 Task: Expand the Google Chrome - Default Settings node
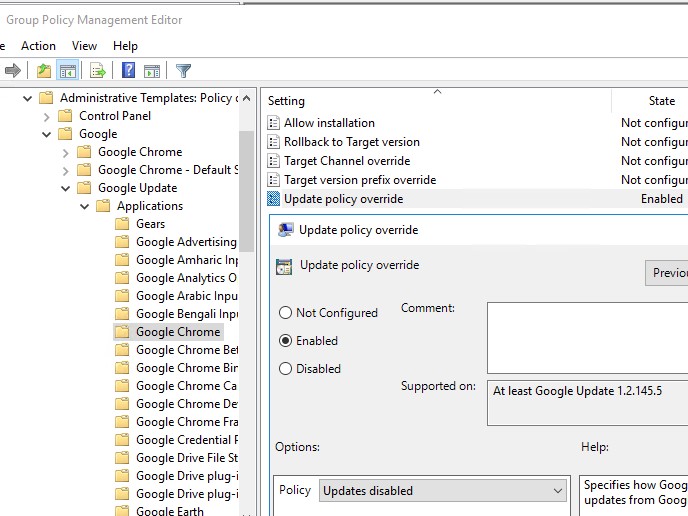click(65, 171)
